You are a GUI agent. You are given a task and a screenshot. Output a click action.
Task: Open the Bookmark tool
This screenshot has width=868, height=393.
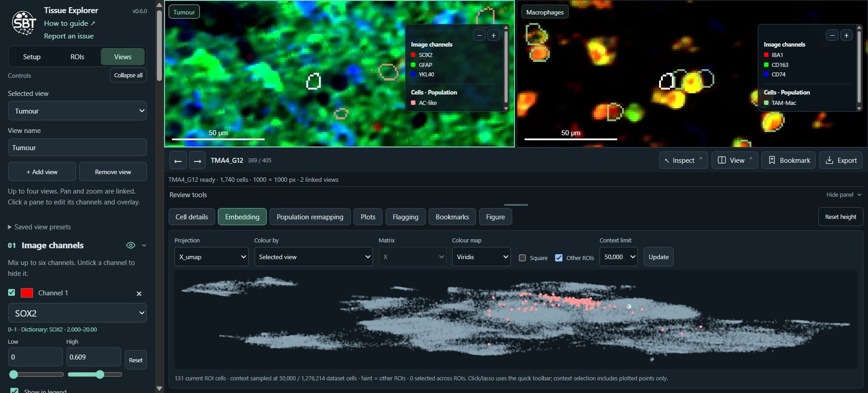tap(788, 160)
